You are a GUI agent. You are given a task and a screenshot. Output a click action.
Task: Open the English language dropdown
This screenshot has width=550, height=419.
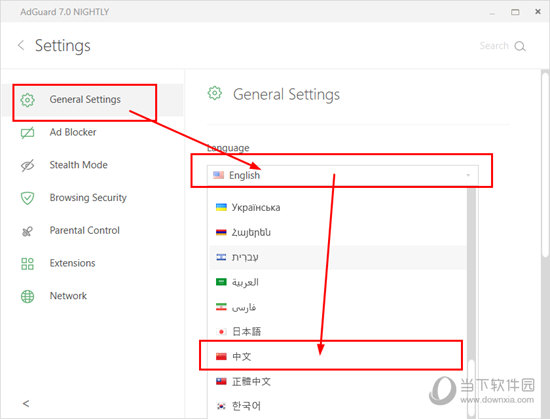click(x=342, y=175)
